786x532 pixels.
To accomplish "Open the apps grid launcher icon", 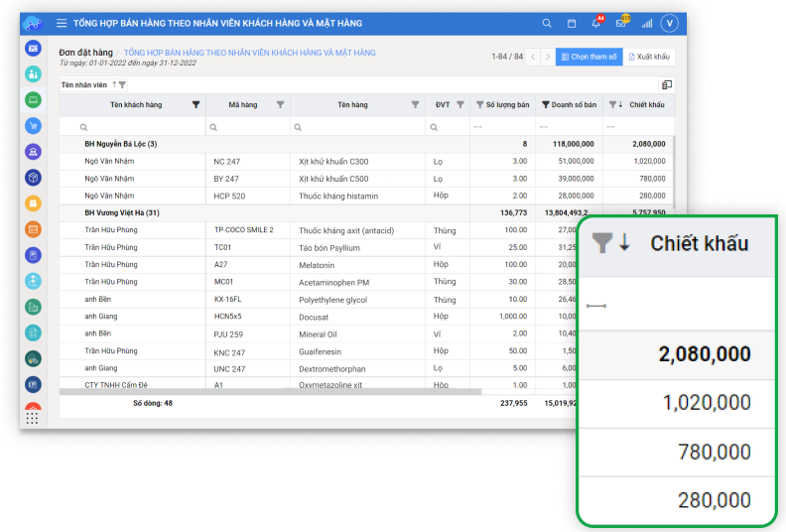I will point(34,418).
